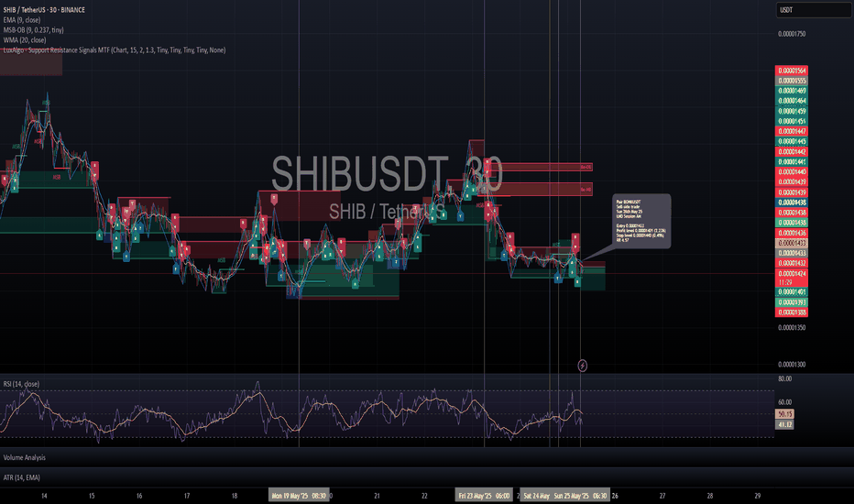854x504 pixels.
Task: Click the 0.00001464 green price label
Action: pos(792,101)
